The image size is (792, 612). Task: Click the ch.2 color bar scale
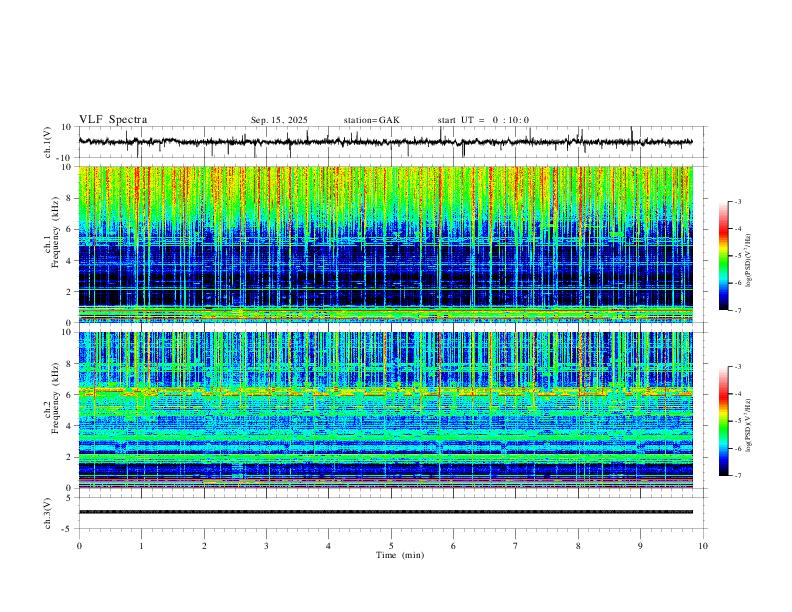724,421
